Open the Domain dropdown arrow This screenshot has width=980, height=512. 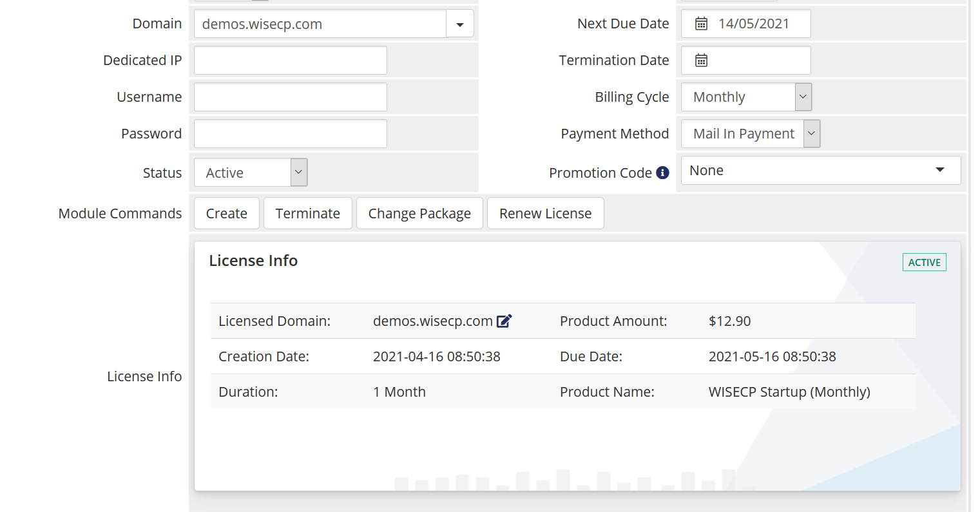click(x=460, y=24)
